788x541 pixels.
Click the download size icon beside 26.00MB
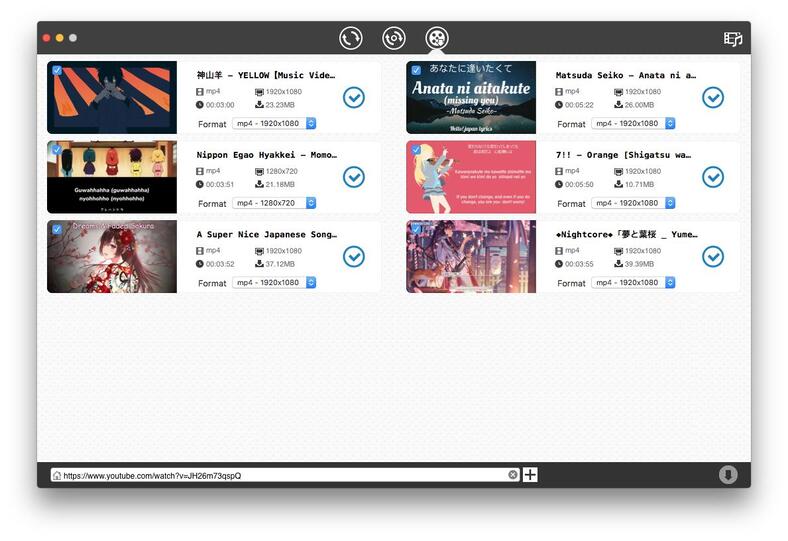click(x=619, y=104)
